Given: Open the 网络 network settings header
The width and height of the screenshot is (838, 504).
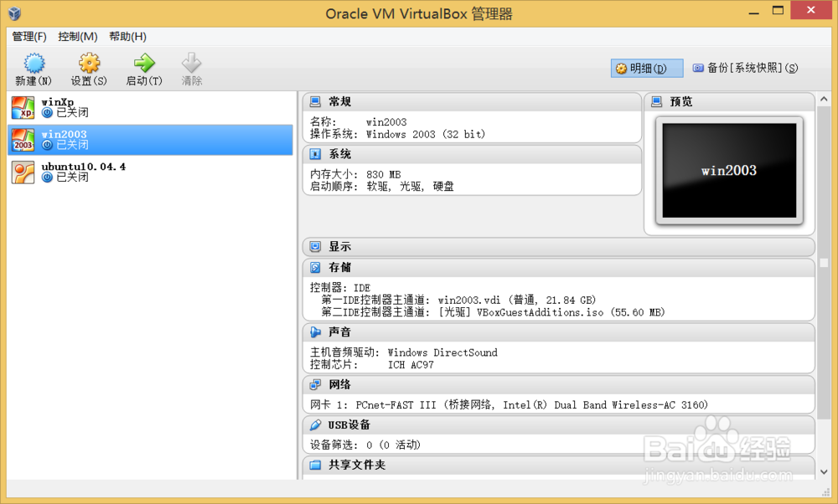Looking at the screenshot, I should pyautogui.click(x=558, y=384).
